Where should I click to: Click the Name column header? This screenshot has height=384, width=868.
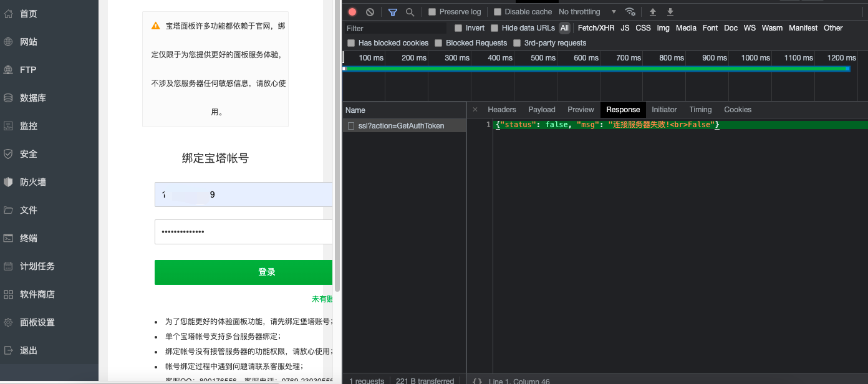[x=404, y=110]
